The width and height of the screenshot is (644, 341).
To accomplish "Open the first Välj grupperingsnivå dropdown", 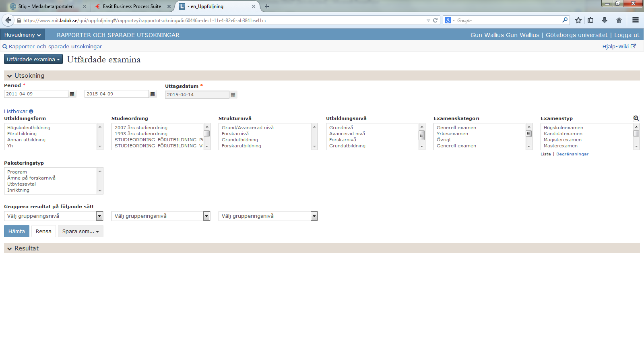I will tap(54, 216).
